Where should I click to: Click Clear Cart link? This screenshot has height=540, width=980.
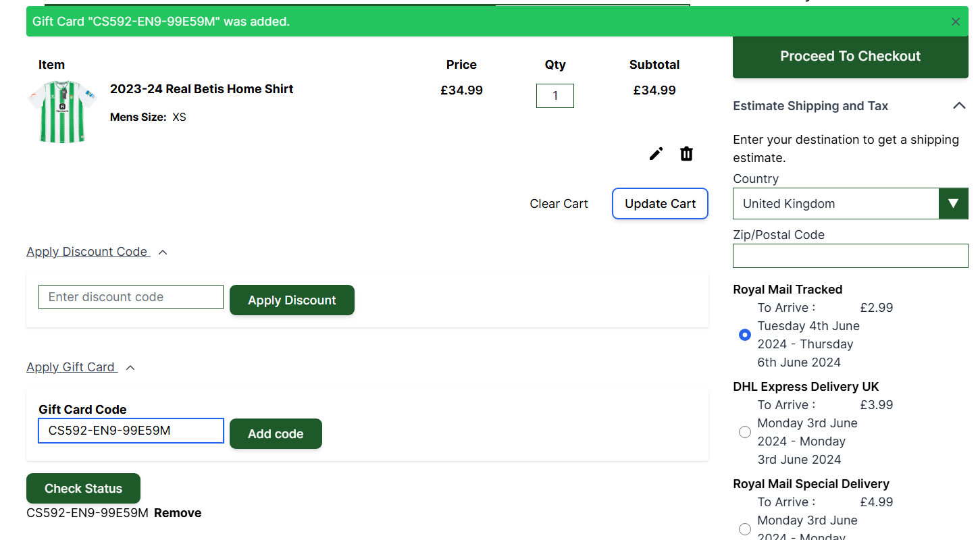pos(559,204)
